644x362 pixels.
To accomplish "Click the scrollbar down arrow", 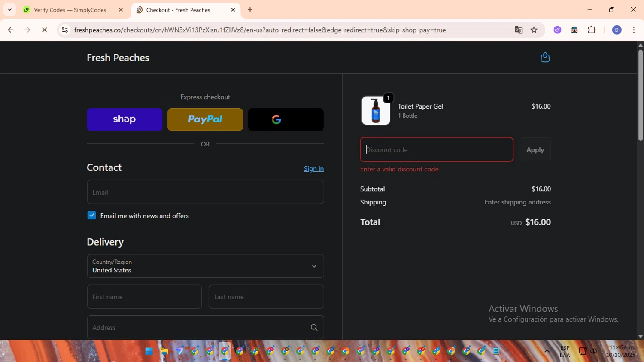I will 640,336.
